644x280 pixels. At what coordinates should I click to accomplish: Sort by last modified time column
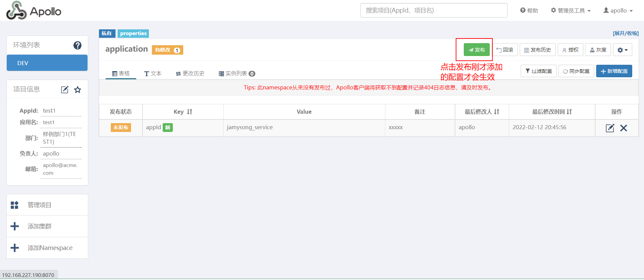569,112
